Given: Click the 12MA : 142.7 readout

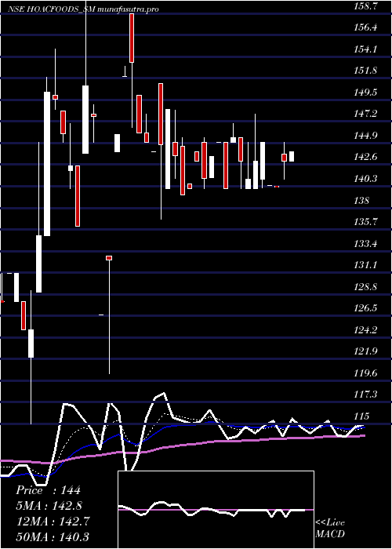Looking at the screenshot, I should [x=53, y=522].
